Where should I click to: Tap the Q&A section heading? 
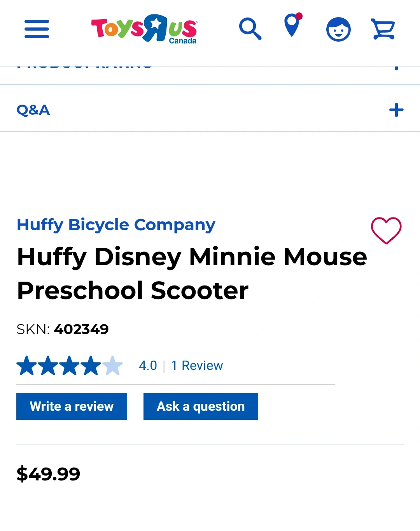point(33,110)
